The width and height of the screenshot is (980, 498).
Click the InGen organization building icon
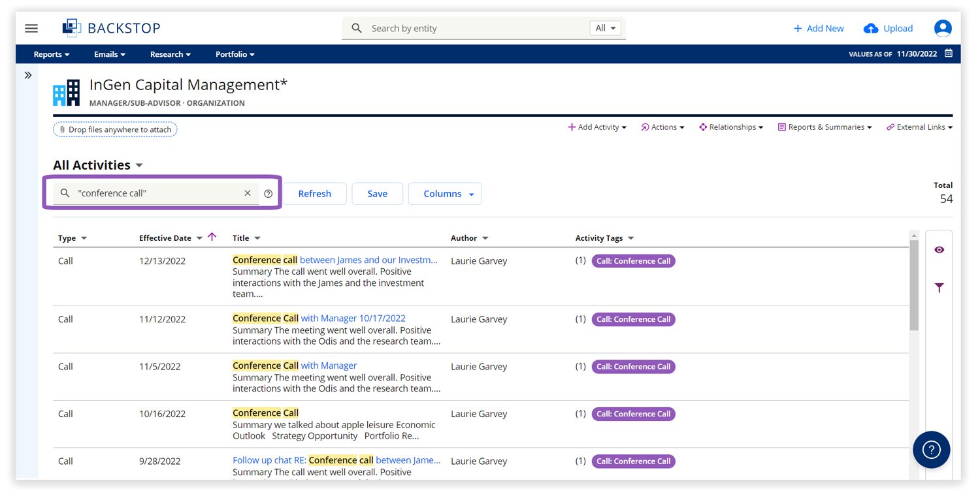(x=67, y=93)
